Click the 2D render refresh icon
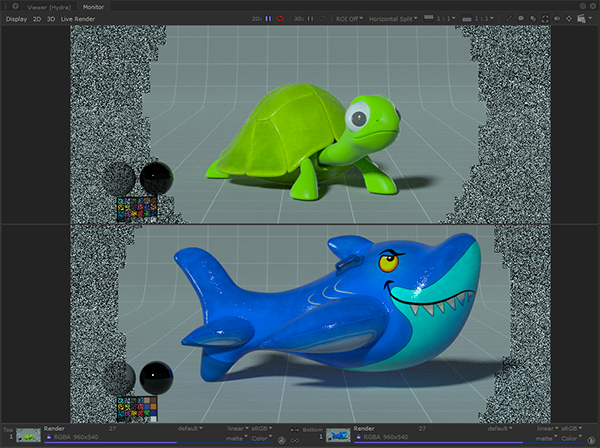This screenshot has width=600, height=448. (x=281, y=18)
